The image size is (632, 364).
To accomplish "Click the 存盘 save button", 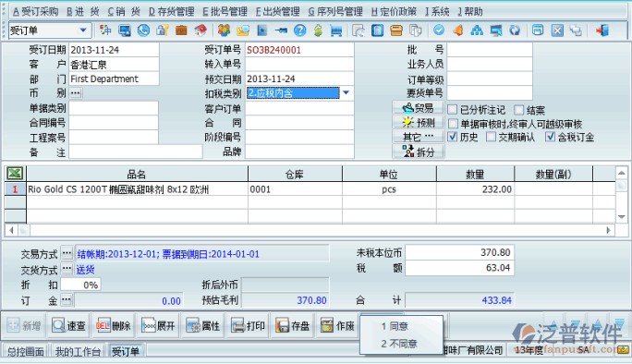I will click(x=293, y=326).
